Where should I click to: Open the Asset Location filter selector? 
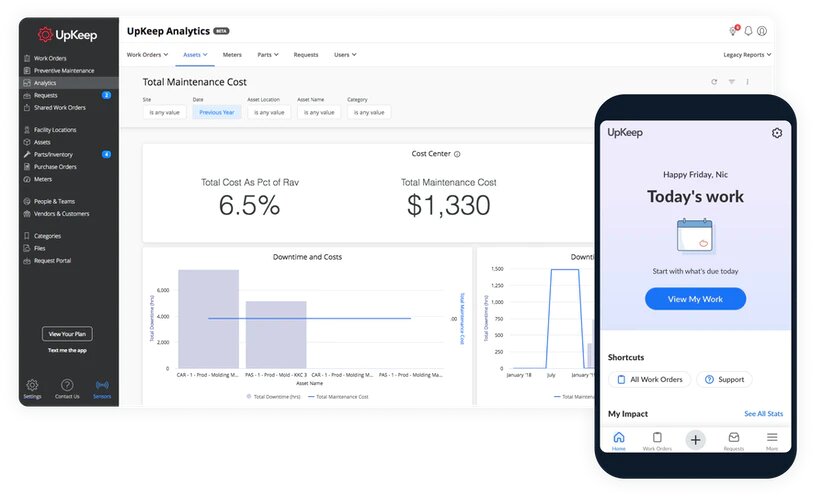pyautogui.click(x=269, y=112)
